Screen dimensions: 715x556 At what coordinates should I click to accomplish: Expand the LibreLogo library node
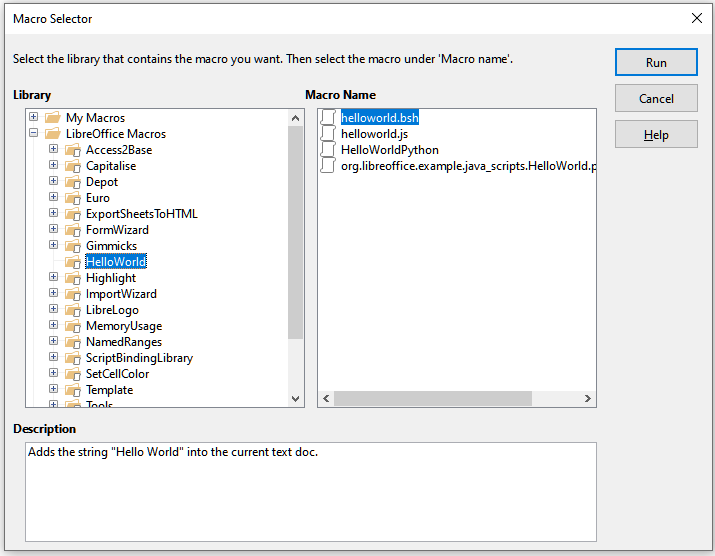[53, 309]
